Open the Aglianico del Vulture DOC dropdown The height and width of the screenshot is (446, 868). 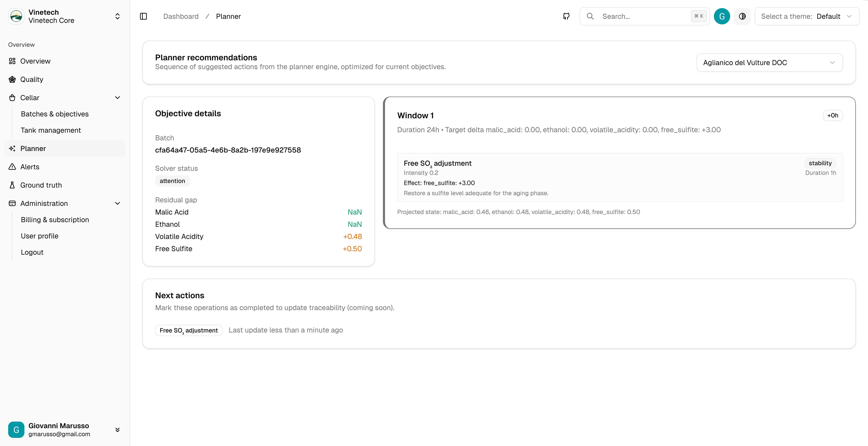tap(769, 63)
